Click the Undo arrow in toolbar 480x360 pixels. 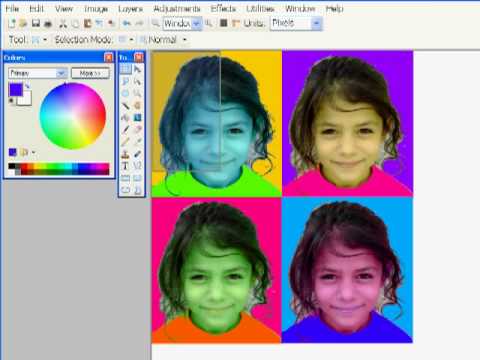point(126,23)
